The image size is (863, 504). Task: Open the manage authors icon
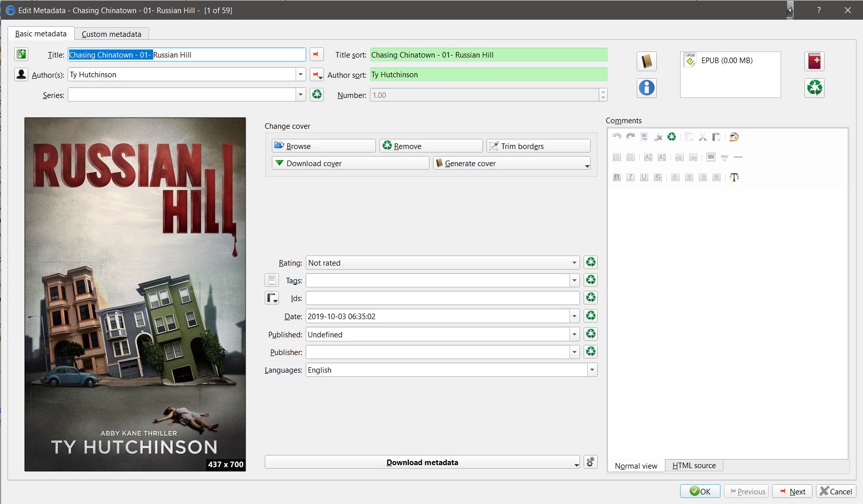[x=21, y=74]
